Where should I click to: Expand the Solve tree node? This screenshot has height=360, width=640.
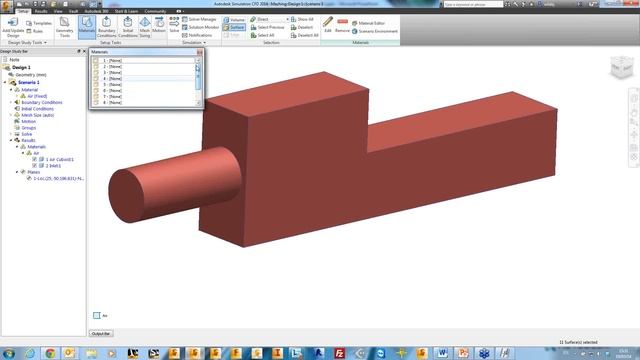click(x=11, y=134)
